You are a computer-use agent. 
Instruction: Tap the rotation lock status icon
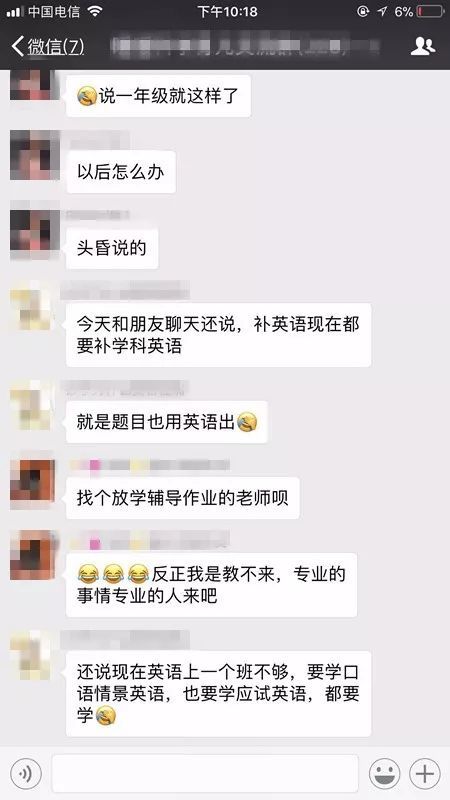pos(363,11)
